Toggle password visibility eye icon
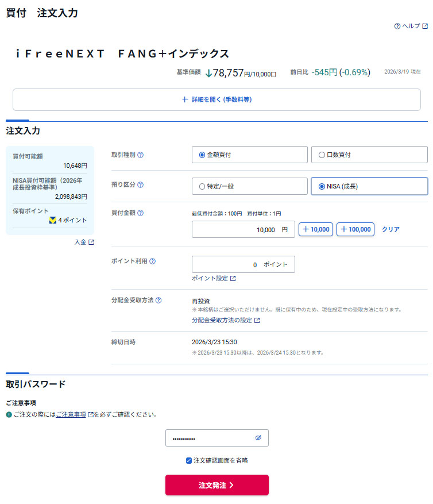The image size is (433, 504). point(258,438)
